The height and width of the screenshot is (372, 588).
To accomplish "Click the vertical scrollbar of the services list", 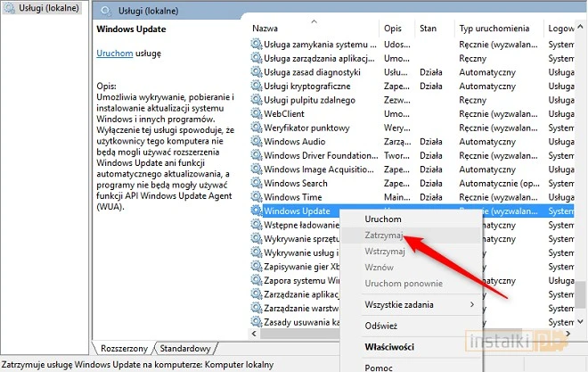I will tap(581, 178).
